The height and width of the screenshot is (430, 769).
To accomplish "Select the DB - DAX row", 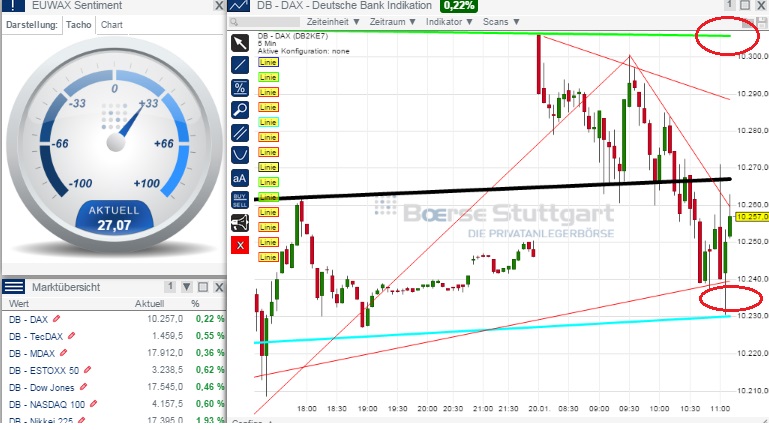I will (116, 319).
